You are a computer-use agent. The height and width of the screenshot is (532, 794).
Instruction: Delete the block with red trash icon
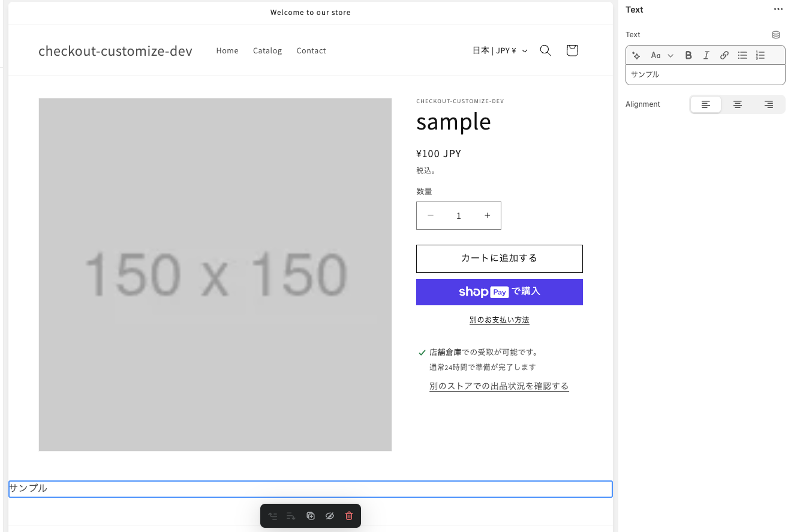tap(349, 516)
